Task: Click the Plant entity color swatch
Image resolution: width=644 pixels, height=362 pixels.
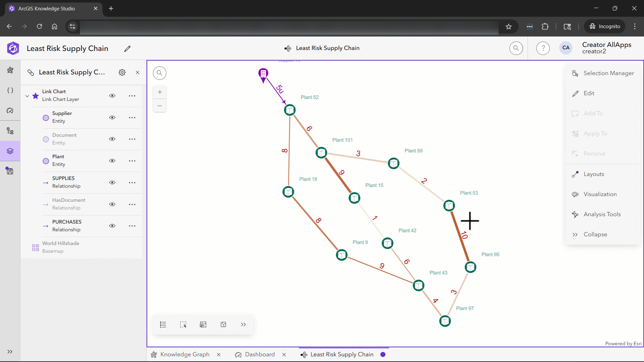Action: pos(45,161)
